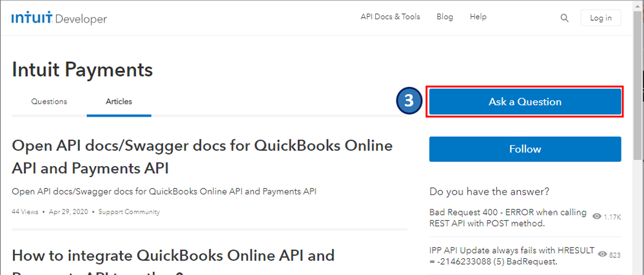Click the 'Apr 29, 2020' date text
Screen dimensions: 644x275
[68, 212]
